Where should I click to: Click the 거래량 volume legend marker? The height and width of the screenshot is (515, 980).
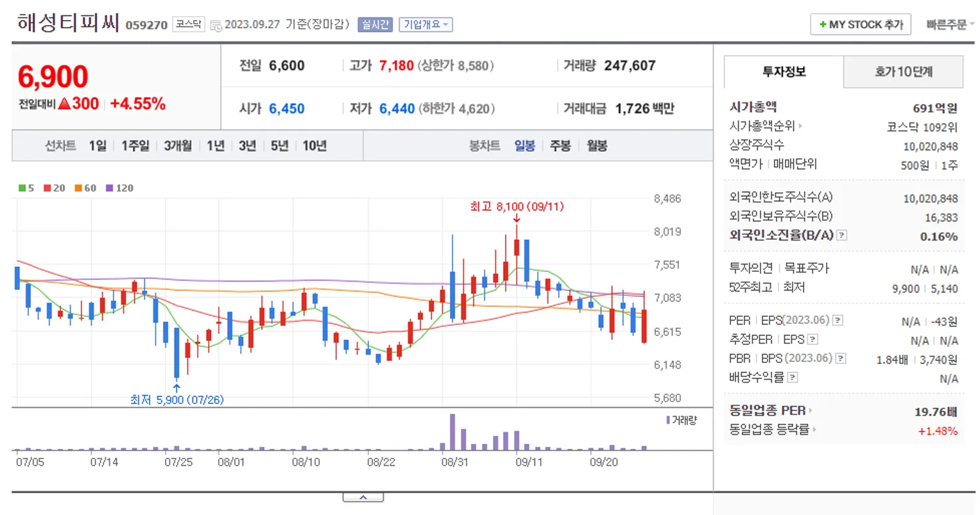(668, 420)
